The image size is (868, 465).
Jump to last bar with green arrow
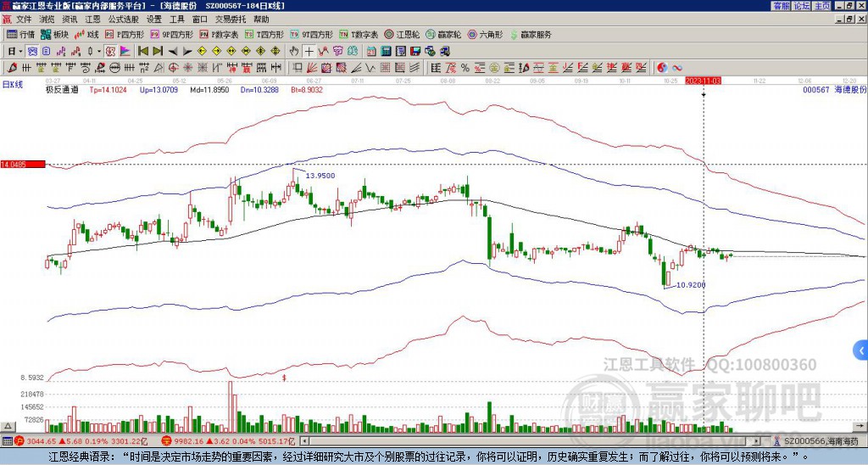[x=158, y=52]
